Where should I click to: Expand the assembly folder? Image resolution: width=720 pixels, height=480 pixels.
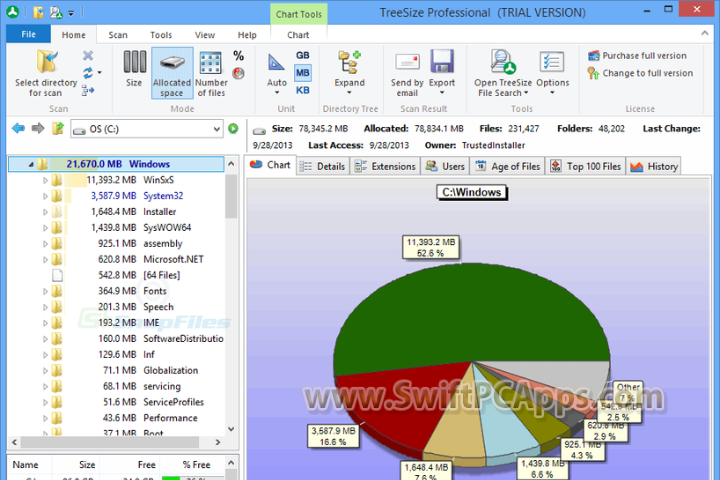point(45,244)
